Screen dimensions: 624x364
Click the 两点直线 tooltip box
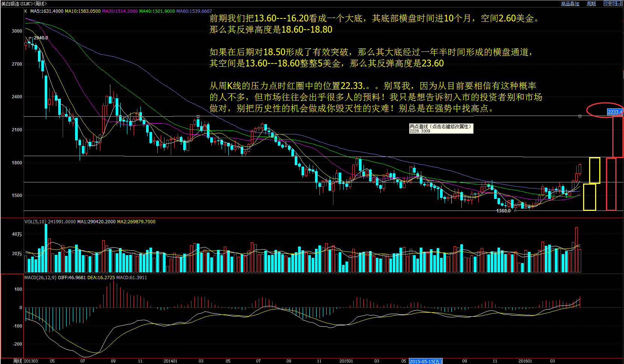(441, 128)
